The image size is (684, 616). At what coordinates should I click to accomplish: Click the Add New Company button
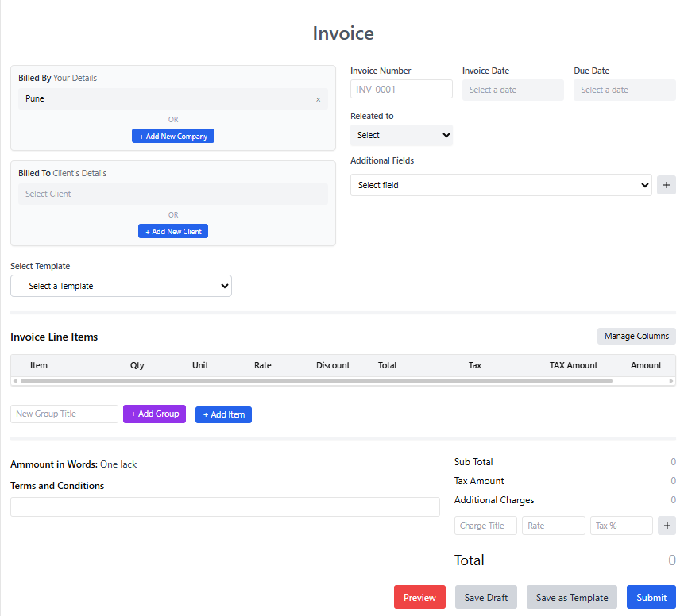coord(173,137)
